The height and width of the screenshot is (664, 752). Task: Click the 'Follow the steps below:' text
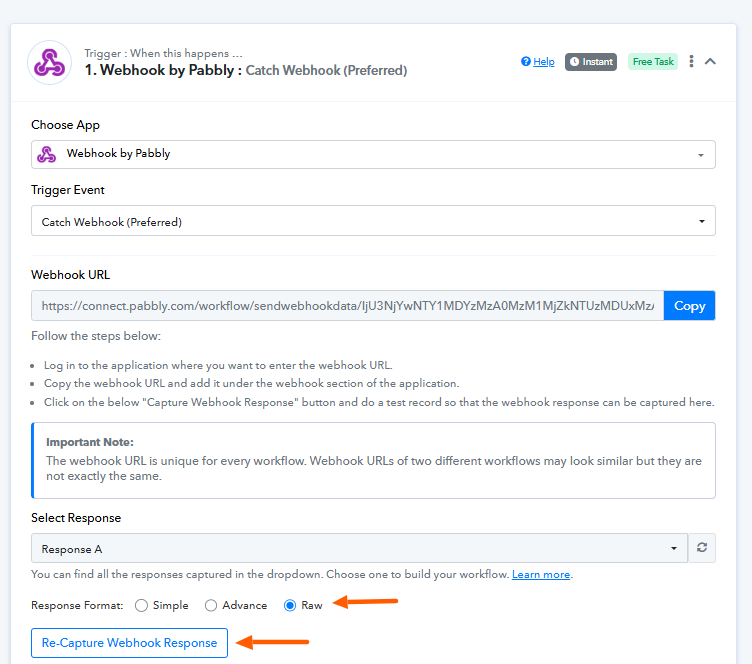[96, 336]
